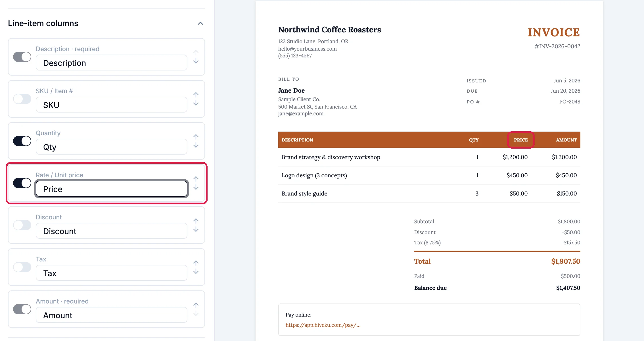The height and width of the screenshot is (341, 644).
Task: Move Quantity column down
Action: [x=196, y=145]
